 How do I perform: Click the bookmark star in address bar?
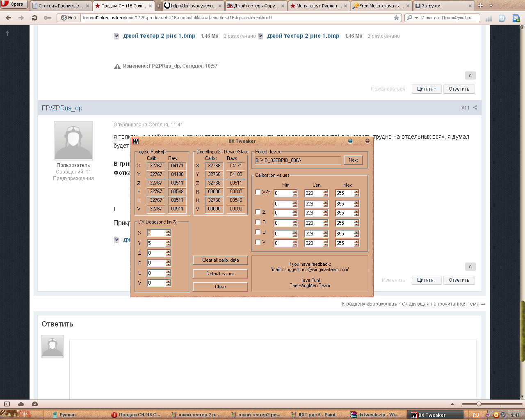coord(396,18)
